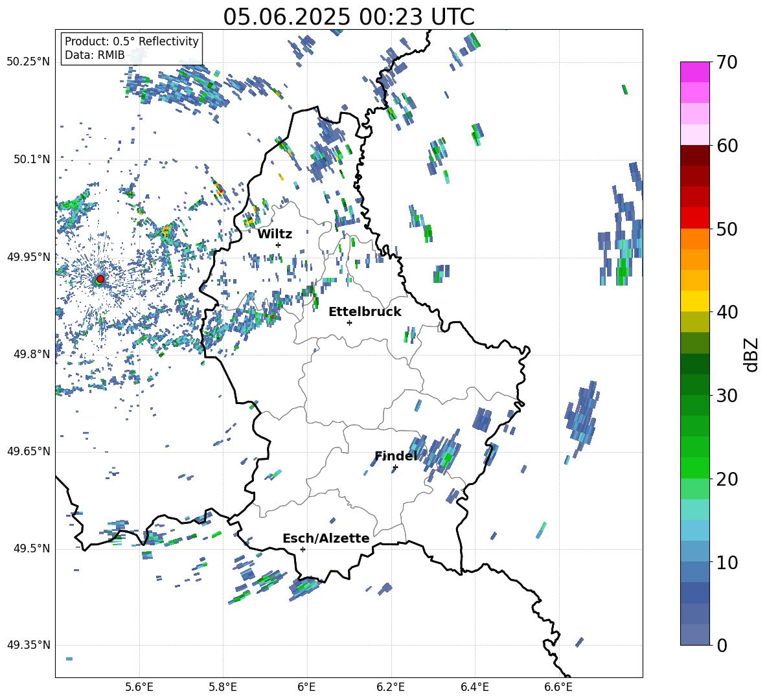Image resolution: width=767 pixels, height=700 pixels.
Task: Click the Ettelbruck city label
Action: point(365,312)
